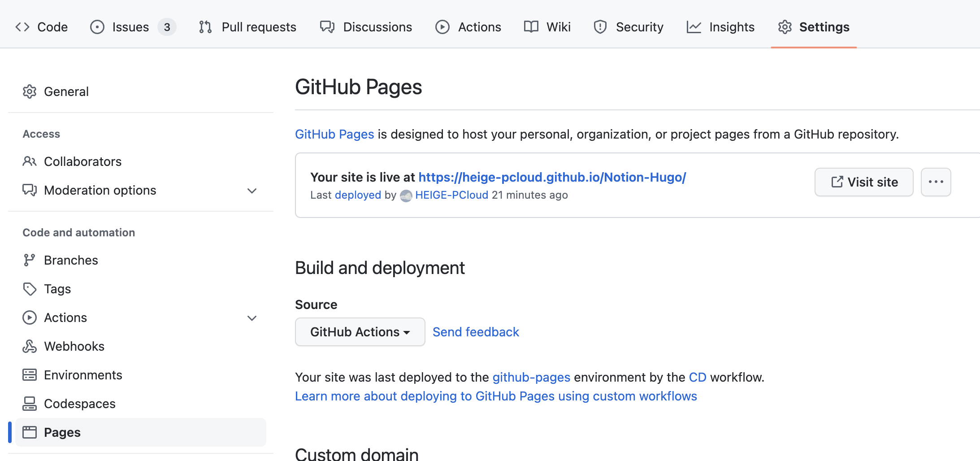This screenshot has width=980, height=461.
Task: Switch to the Issues tab
Action: [x=133, y=27]
